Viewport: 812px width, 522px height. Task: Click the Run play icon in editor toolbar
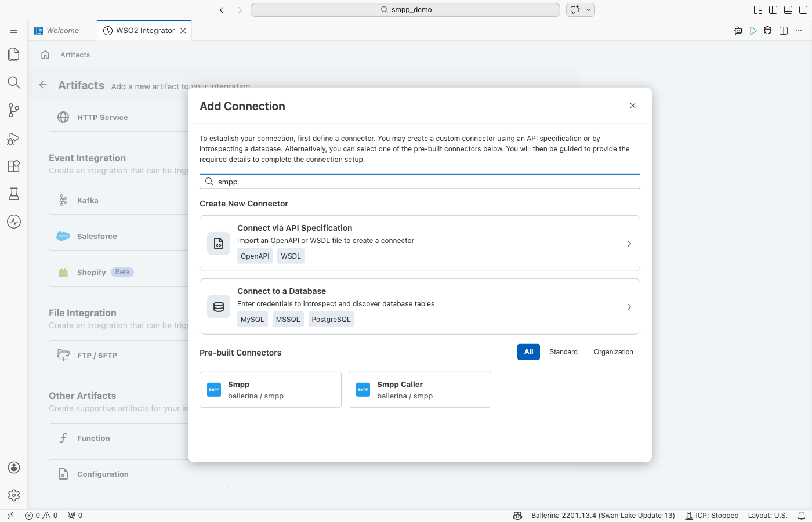[x=753, y=31]
